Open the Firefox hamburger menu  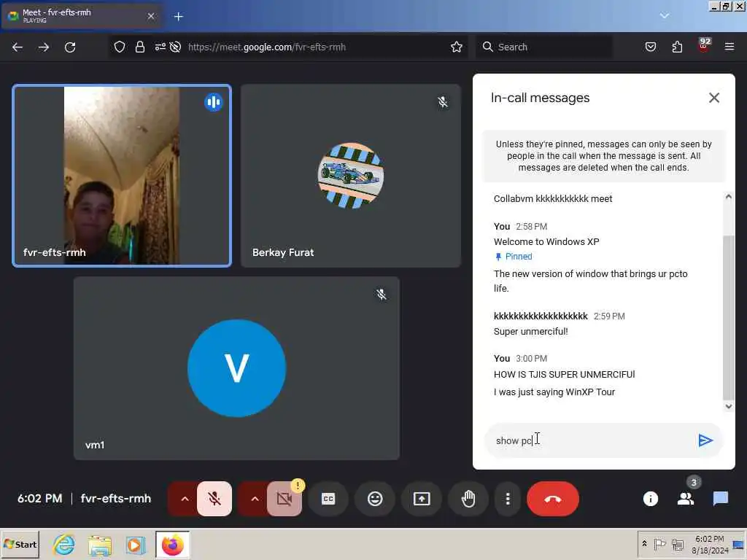pos(729,47)
